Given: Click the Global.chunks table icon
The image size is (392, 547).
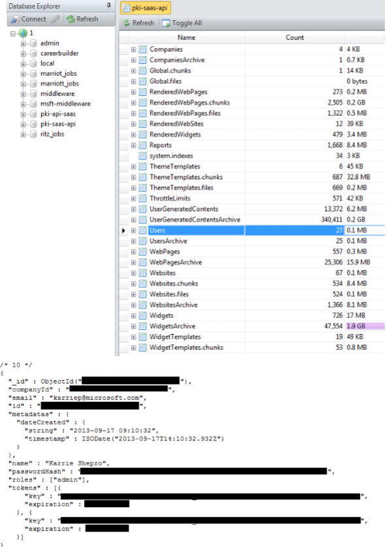Looking at the screenshot, I should pyautogui.click(x=142, y=71).
